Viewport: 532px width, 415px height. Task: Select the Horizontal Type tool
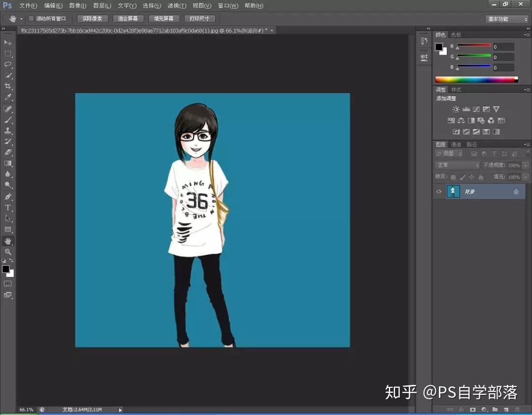coord(8,207)
